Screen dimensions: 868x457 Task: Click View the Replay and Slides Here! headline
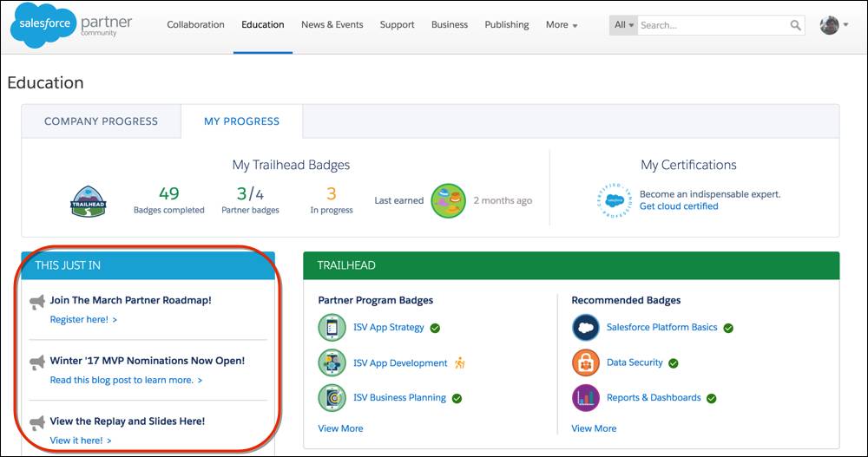[128, 421]
